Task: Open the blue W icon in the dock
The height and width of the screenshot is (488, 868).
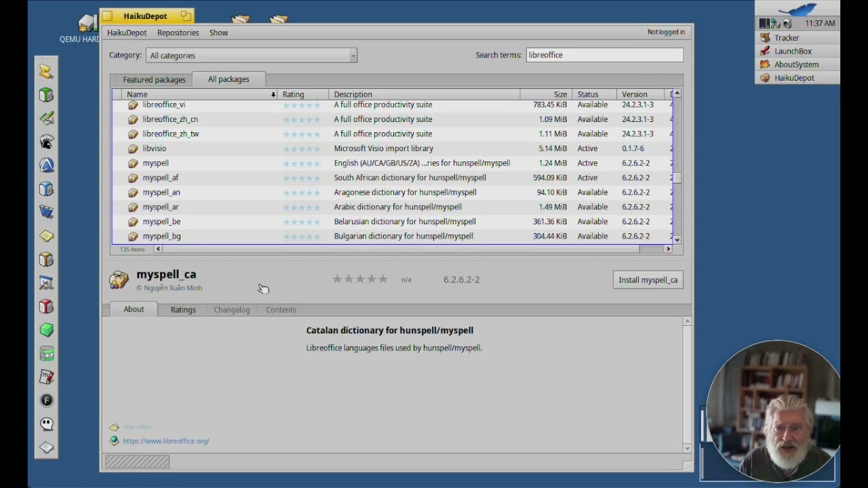Action: click(46, 212)
